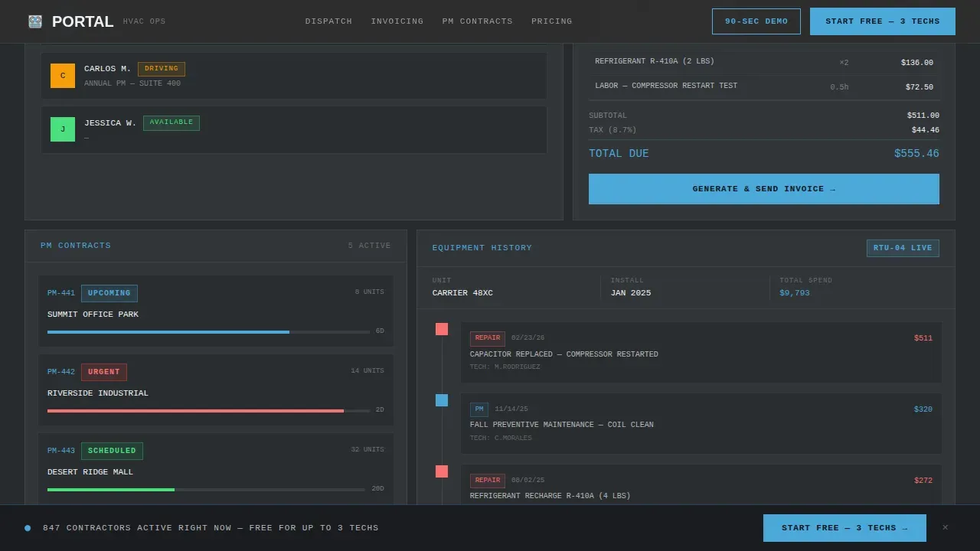Click the $511 repair cost
Screen dimensions: 980x551
click(x=923, y=338)
